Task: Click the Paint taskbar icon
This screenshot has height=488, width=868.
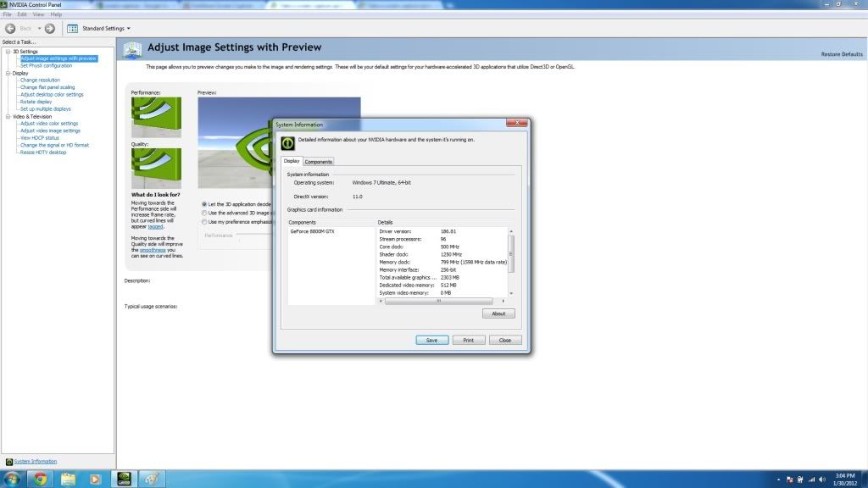Action: 152,479
